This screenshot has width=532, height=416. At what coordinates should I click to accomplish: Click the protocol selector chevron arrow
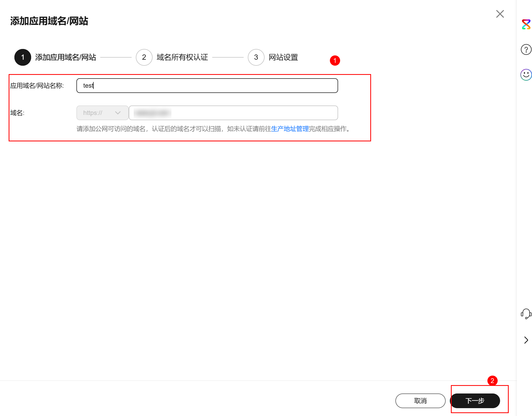click(118, 113)
